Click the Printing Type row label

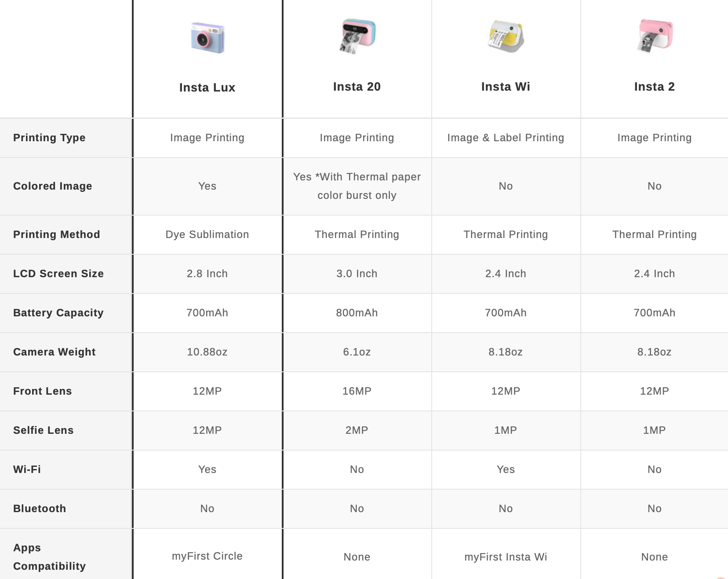(x=49, y=138)
